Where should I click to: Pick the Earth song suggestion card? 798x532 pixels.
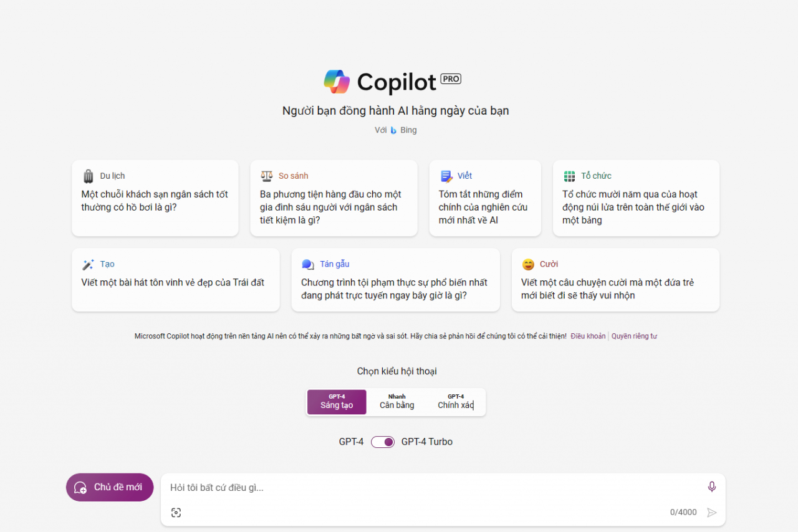(175, 280)
